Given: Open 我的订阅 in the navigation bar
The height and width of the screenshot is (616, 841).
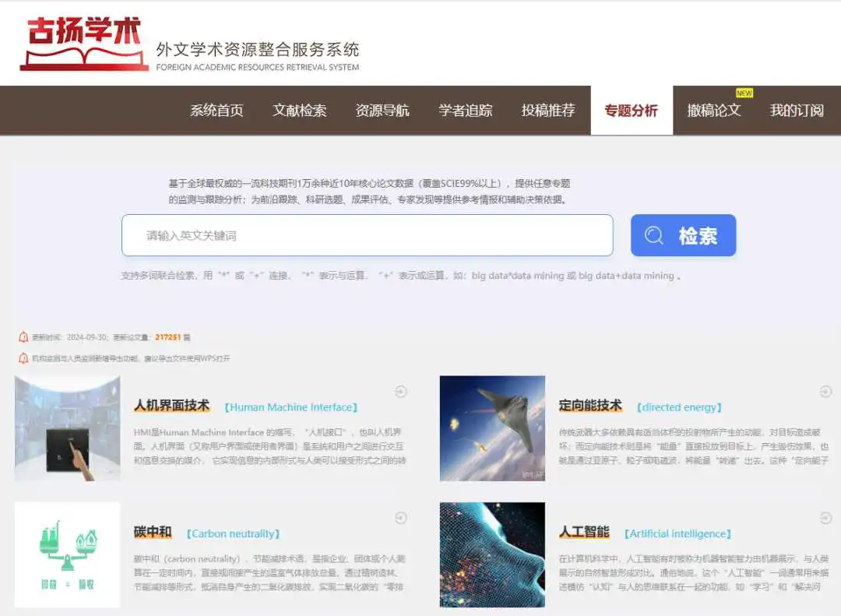Looking at the screenshot, I should [x=797, y=111].
